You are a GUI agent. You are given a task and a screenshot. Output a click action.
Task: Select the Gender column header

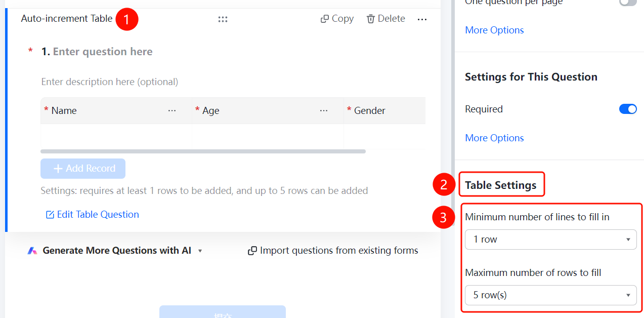[x=384, y=110]
